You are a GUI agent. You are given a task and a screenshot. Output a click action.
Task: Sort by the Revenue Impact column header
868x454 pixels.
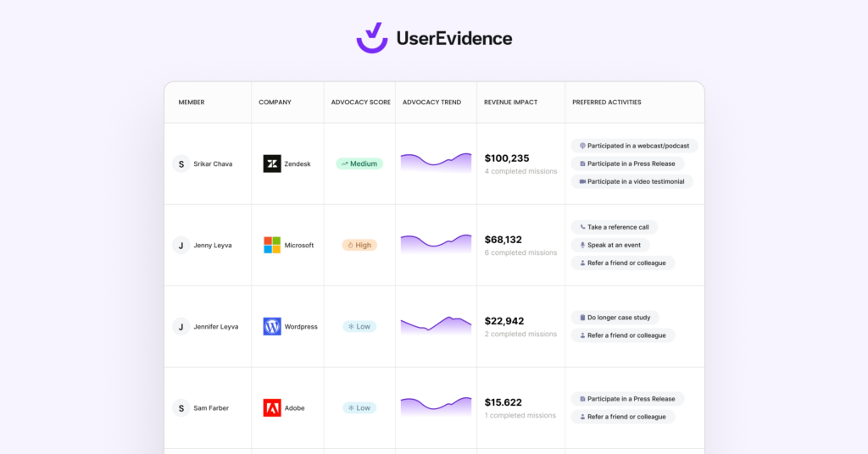coord(510,102)
